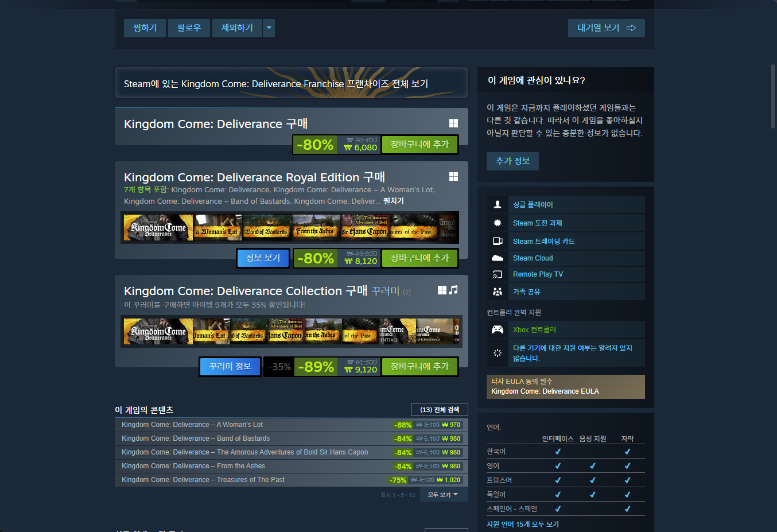The width and height of the screenshot is (777, 532).
Task: Click the Royal Edition Band of Bastards thumbnail
Action: [x=267, y=228]
